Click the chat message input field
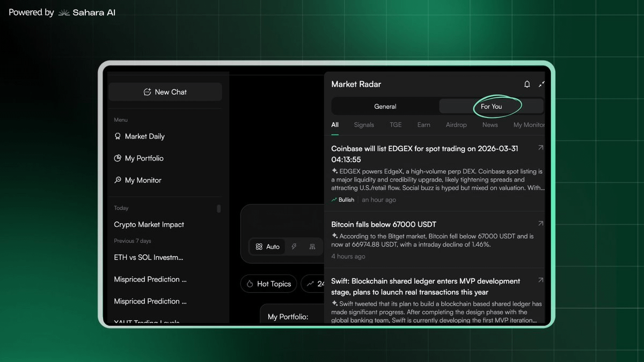 [x=282, y=221]
